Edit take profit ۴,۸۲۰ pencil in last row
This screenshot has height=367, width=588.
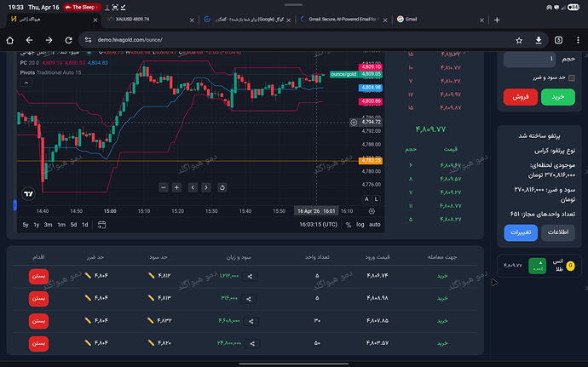pos(151,342)
